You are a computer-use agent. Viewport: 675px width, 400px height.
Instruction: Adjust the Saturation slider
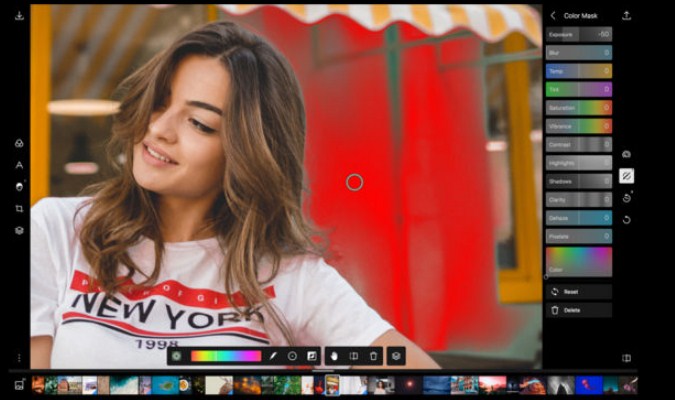(x=579, y=108)
